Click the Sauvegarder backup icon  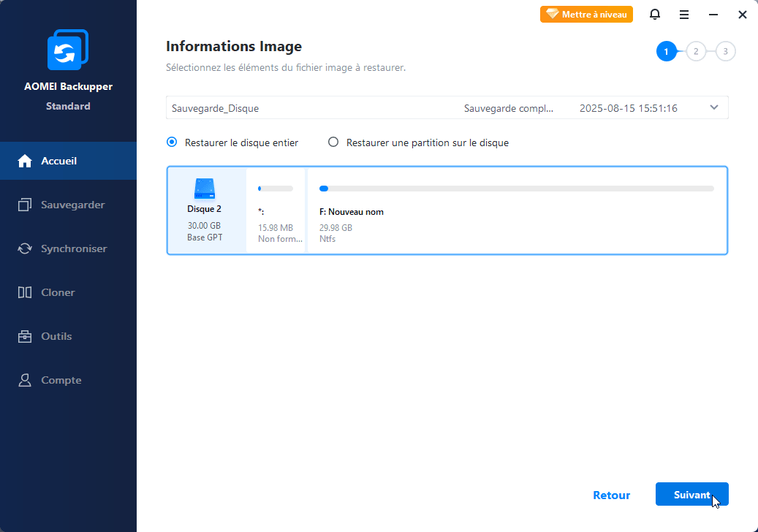(x=25, y=205)
